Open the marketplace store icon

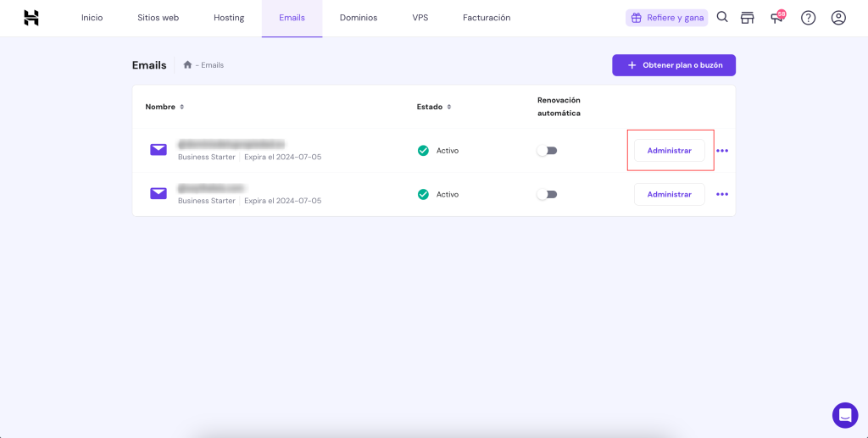pyautogui.click(x=748, y=18)
